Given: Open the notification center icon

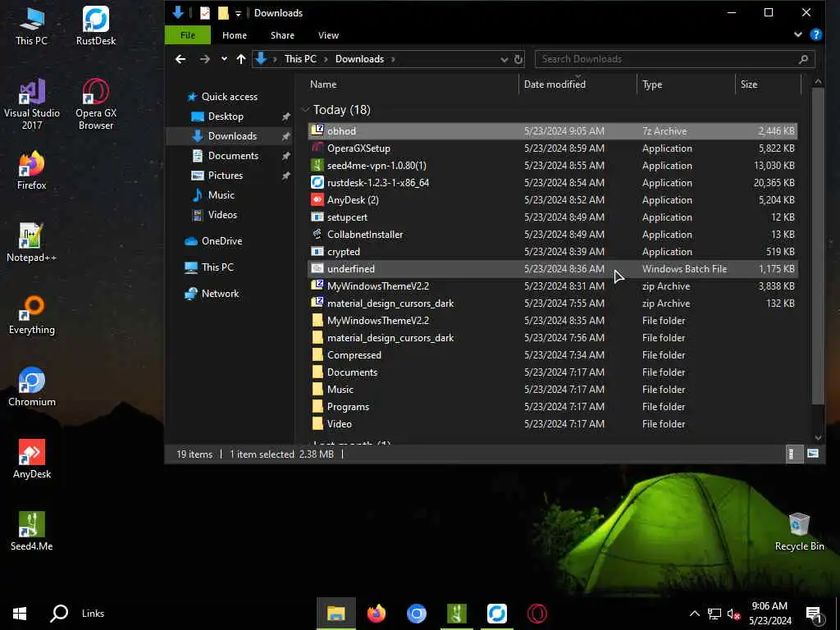Looking at the screenshot, I should (x=814, y=614).
